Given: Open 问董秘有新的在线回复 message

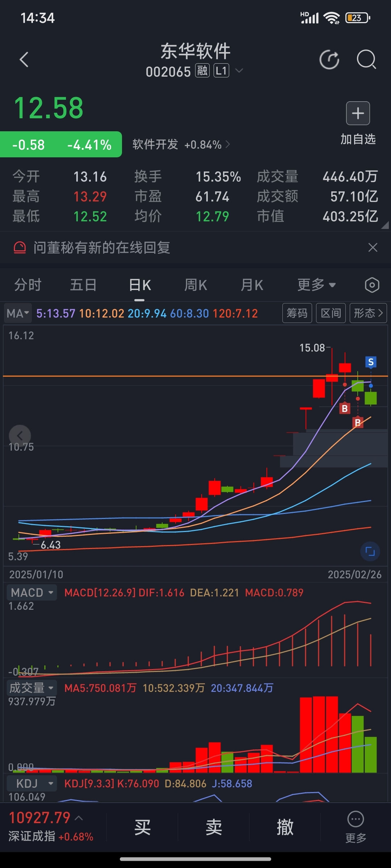Looking at the screenshot, I should point(102,248).
